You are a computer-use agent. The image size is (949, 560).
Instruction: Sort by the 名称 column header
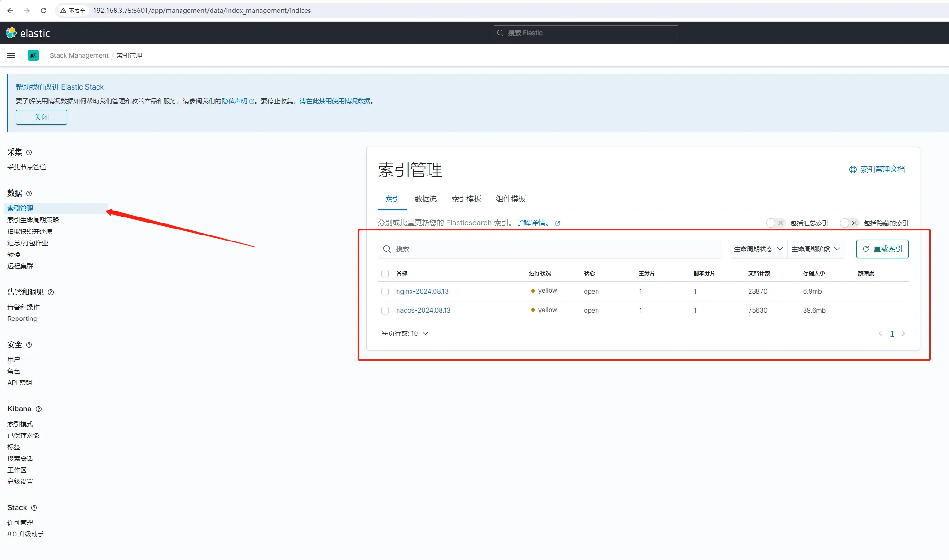tap(402, 273)
